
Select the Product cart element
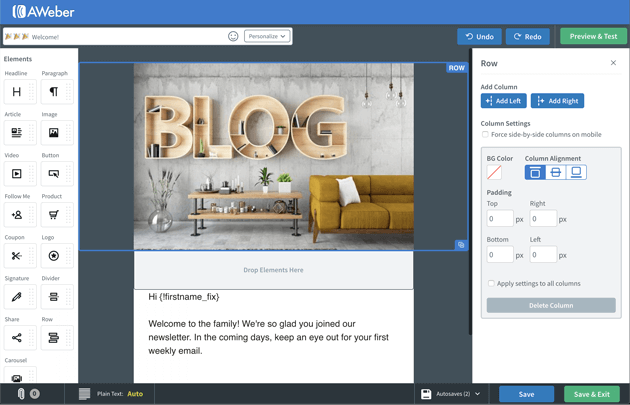(54, 215)
